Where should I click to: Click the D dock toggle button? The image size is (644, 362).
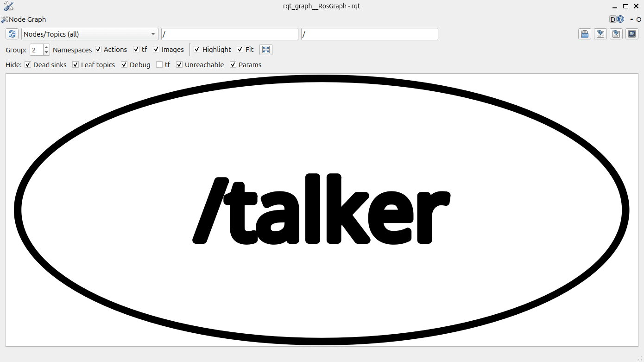pos(612,19)
